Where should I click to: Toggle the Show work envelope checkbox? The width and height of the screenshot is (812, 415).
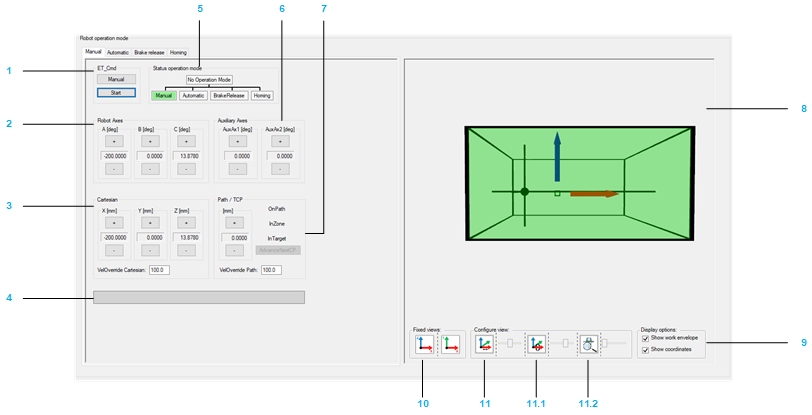(645, 339)
